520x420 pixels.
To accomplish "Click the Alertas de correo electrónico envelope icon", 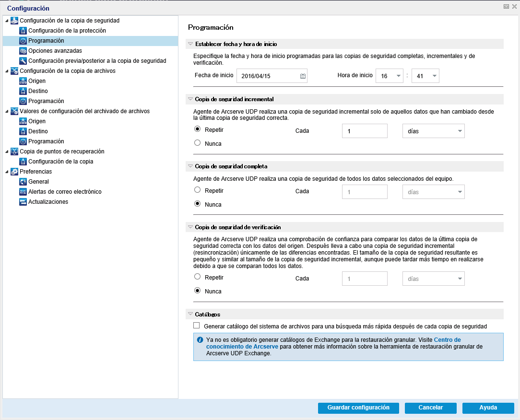I will [23, 192].
